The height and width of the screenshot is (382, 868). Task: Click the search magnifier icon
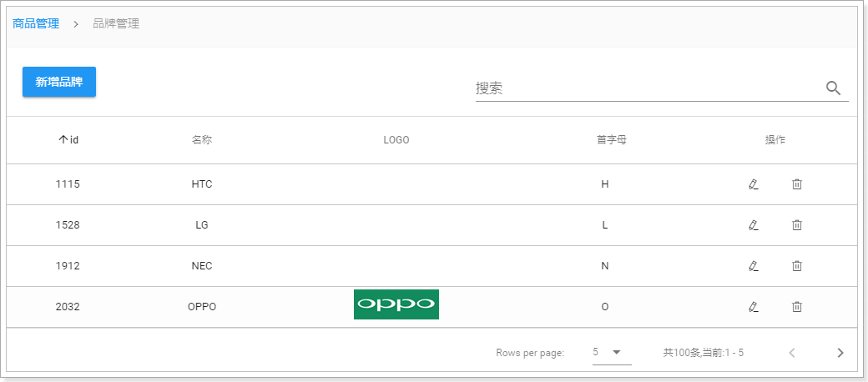tap(833, 88)
